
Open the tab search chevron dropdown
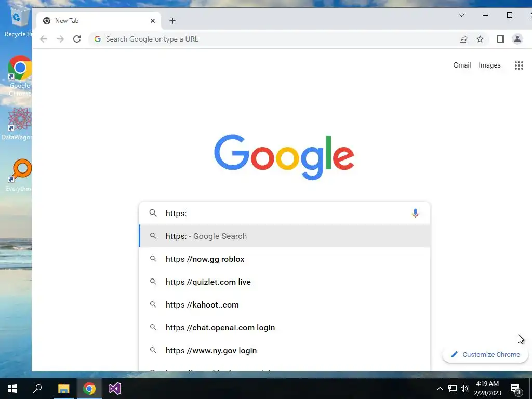462,15
